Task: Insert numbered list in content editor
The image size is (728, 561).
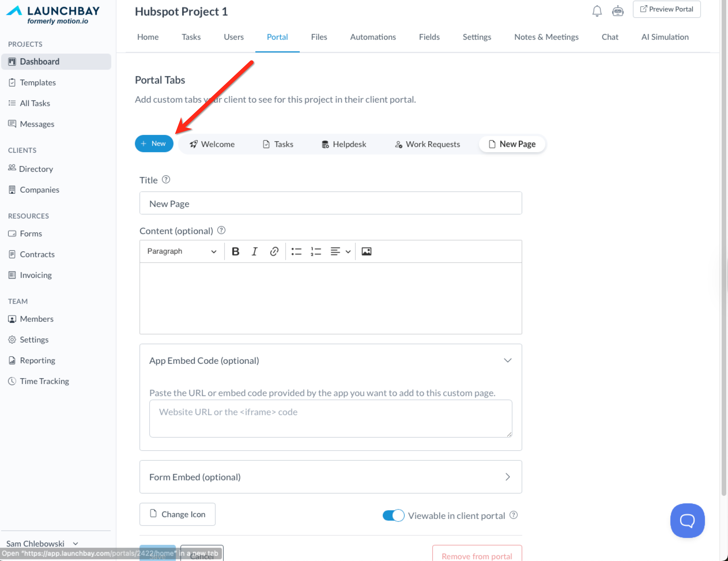Action: tap(316, 251)
